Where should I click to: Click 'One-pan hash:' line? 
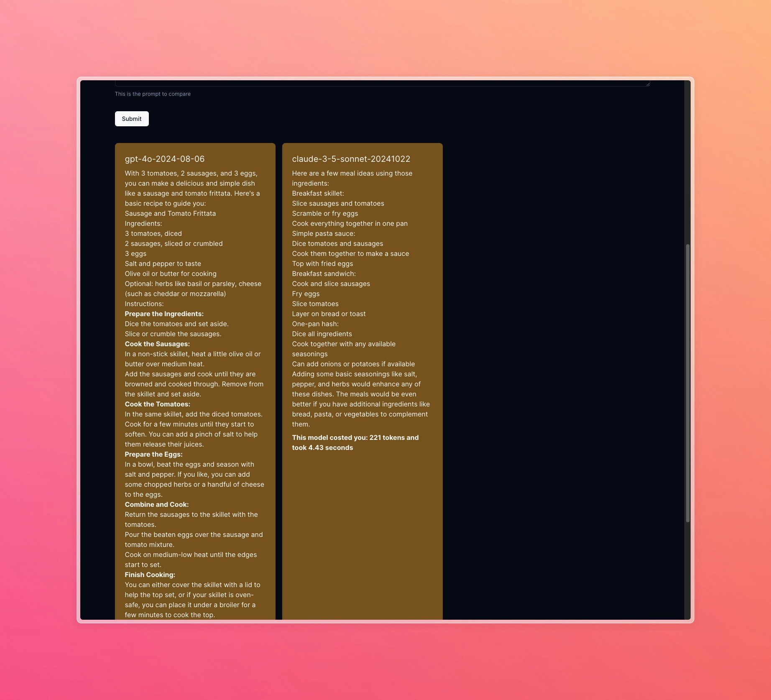(x=315, y=324)
